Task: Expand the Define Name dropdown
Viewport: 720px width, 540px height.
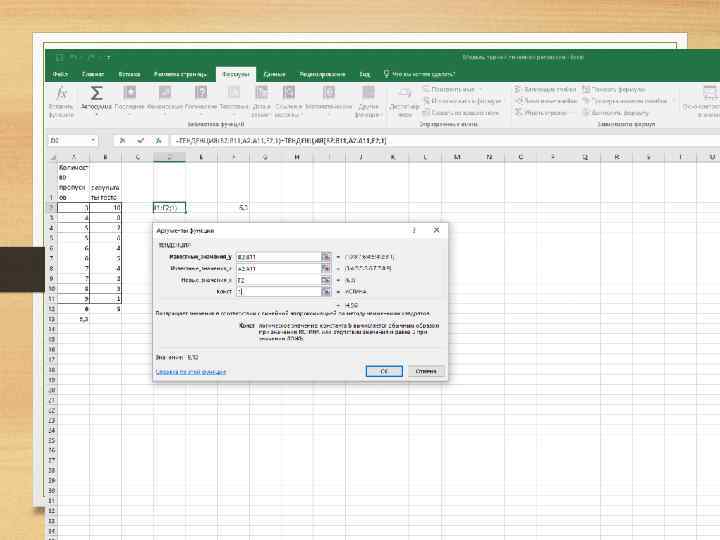Action: 481,89
